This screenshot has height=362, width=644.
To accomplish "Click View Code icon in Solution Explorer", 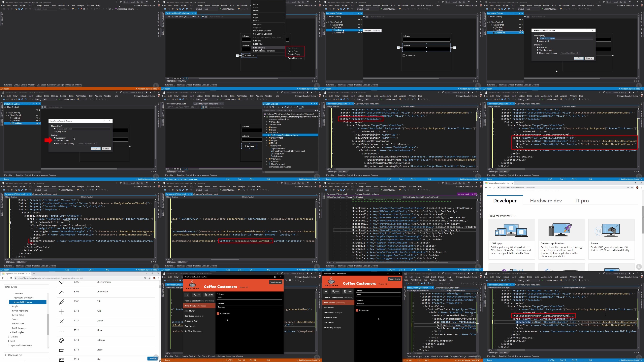I will click(294, 107).
